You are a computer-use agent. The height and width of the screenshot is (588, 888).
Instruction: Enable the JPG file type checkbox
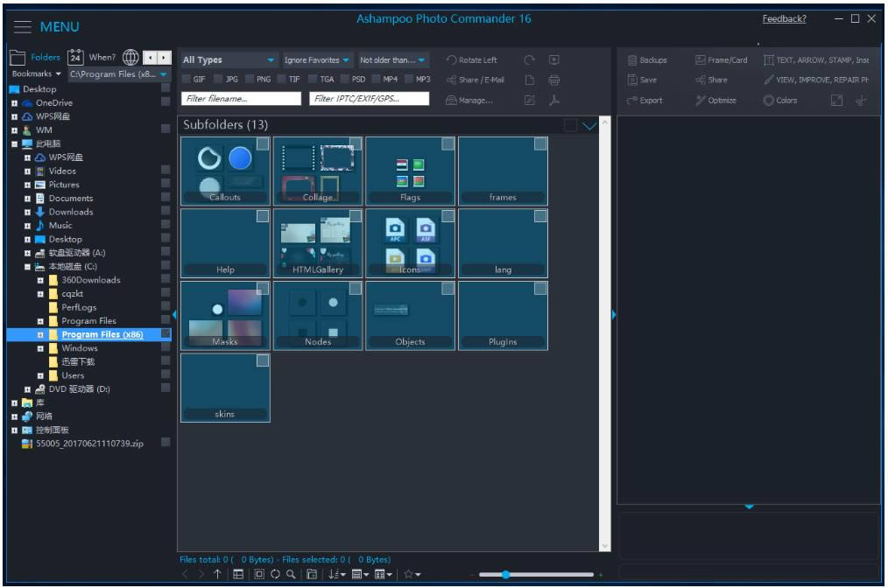coord(218,79)
